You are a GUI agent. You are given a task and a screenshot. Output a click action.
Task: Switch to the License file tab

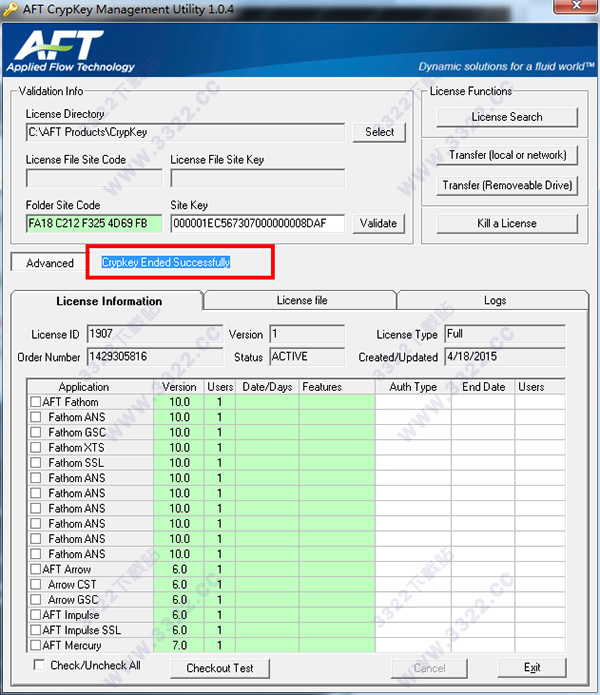(x=302, y=300)
